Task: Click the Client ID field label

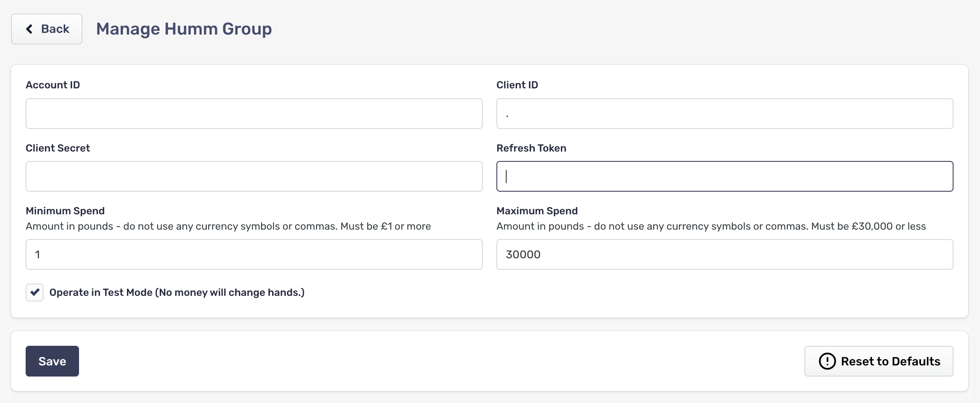Action: 517,85
